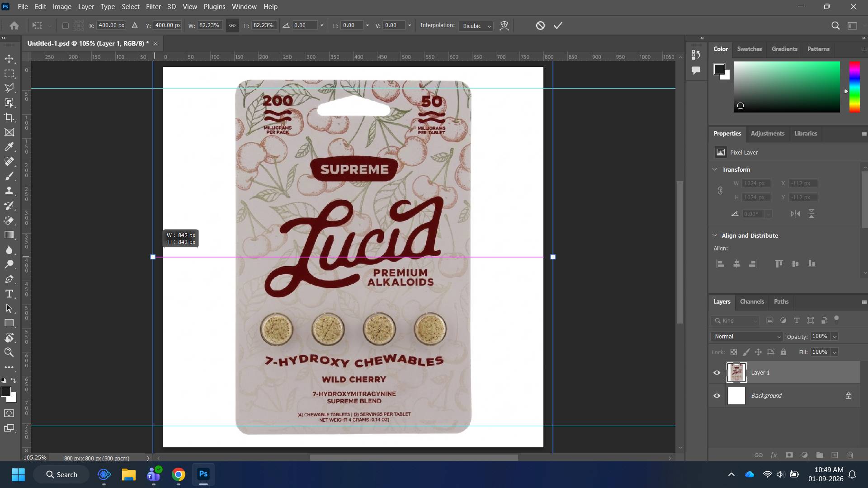Select the Crop tool
Image resolution: width=868 pixels, height=488 pixels.
[9, 117]
